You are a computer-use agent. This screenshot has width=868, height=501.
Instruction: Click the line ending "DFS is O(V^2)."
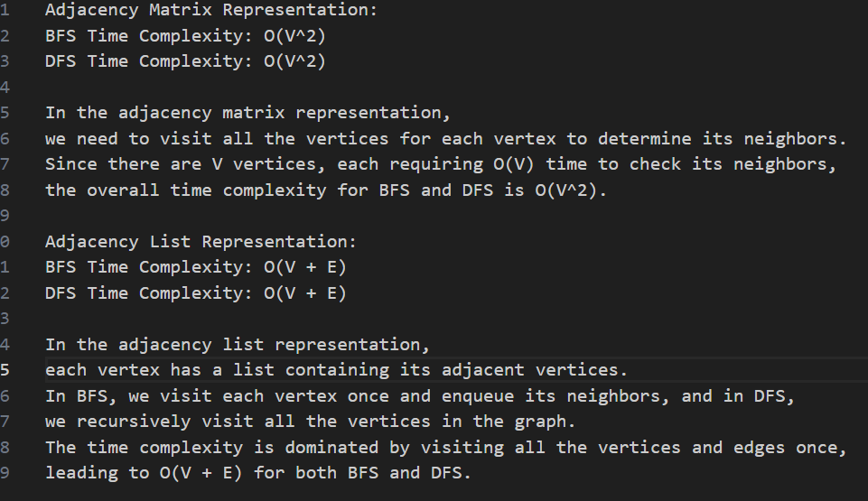click(325, 190)
